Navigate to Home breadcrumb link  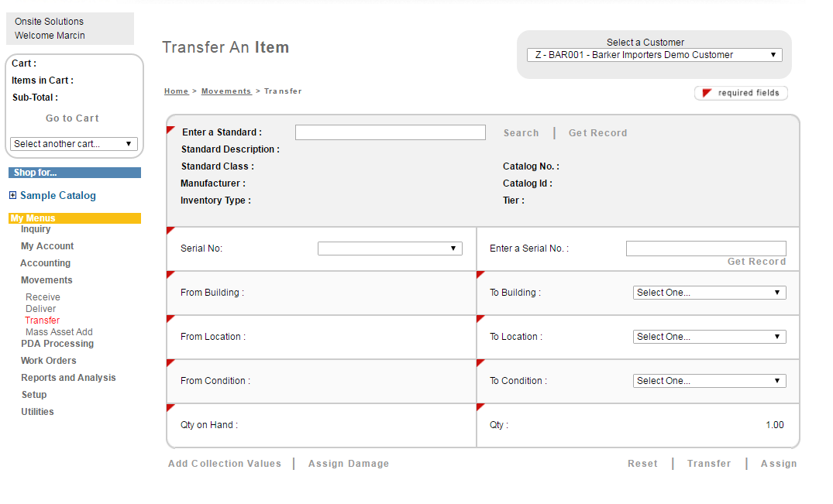coord(176,91)
